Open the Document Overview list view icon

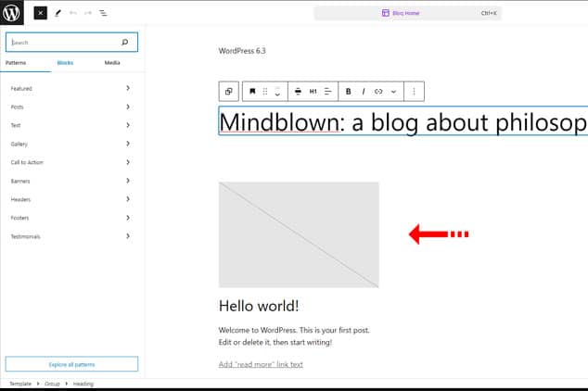point(103,13)
